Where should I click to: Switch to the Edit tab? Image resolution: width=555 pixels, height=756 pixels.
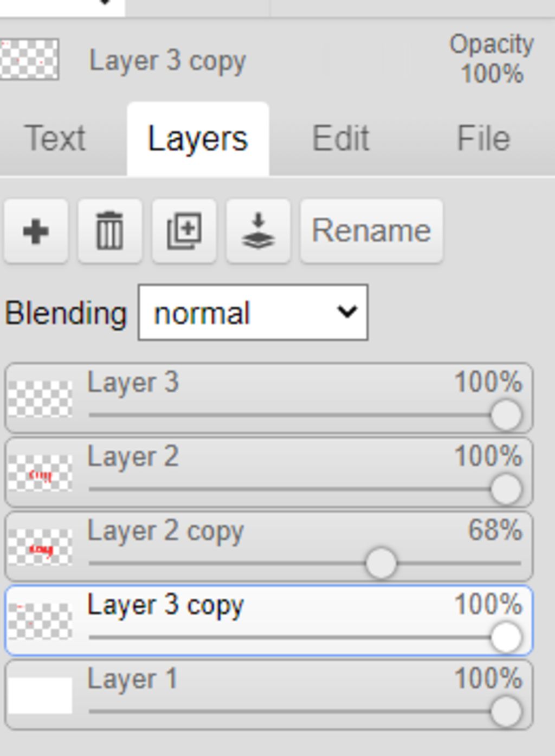[340, 138]
